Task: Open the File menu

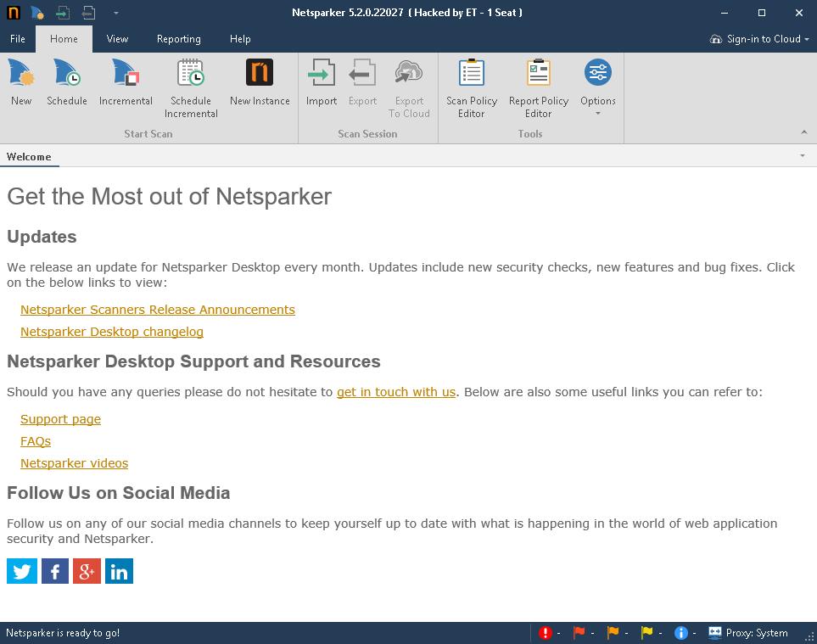Action: click(18, 39)
